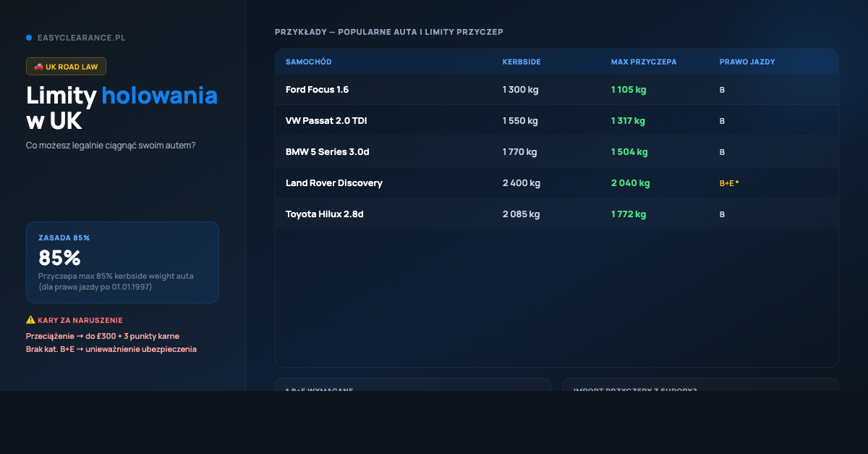Click the 1 300 kg kerbside value
Image resolution: width=868 pixels, height=454 pixels.
(x=521, y=90)
